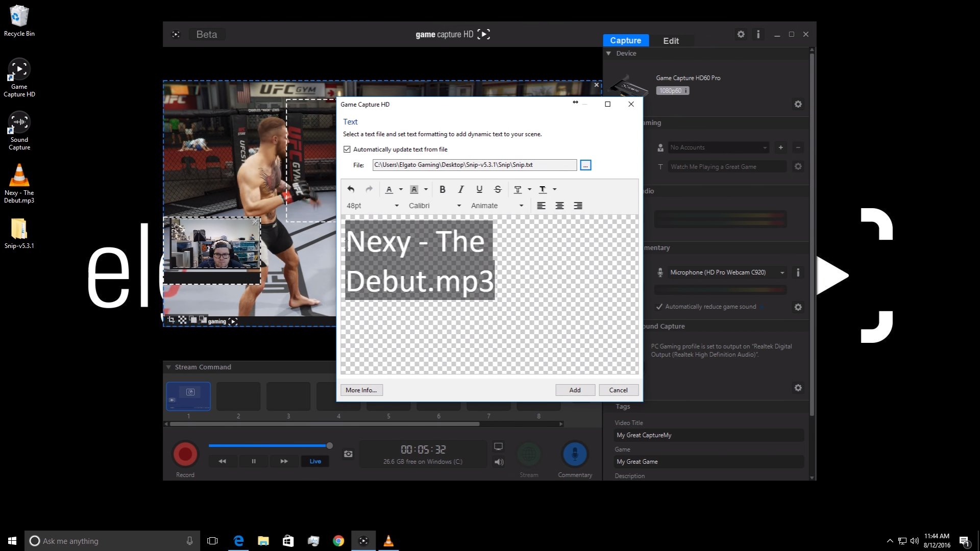Toggle Automatically reduce game sound
Screen dimensions: 980x551
click(x=659, y=307)
